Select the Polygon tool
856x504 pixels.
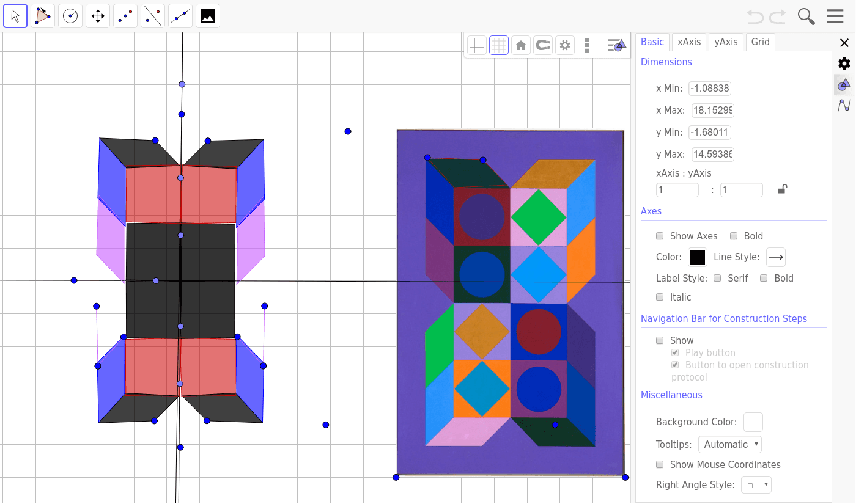click(43, 16)
